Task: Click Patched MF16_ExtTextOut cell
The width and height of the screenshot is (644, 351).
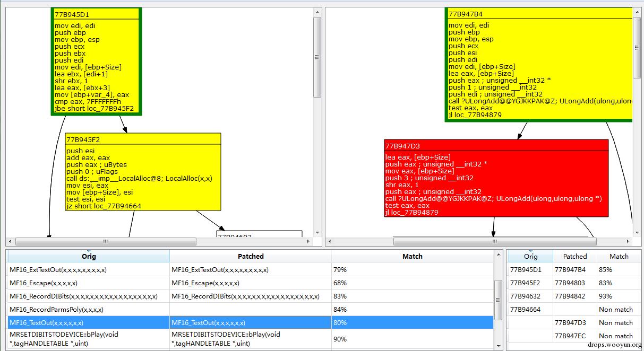Action: 251,269
